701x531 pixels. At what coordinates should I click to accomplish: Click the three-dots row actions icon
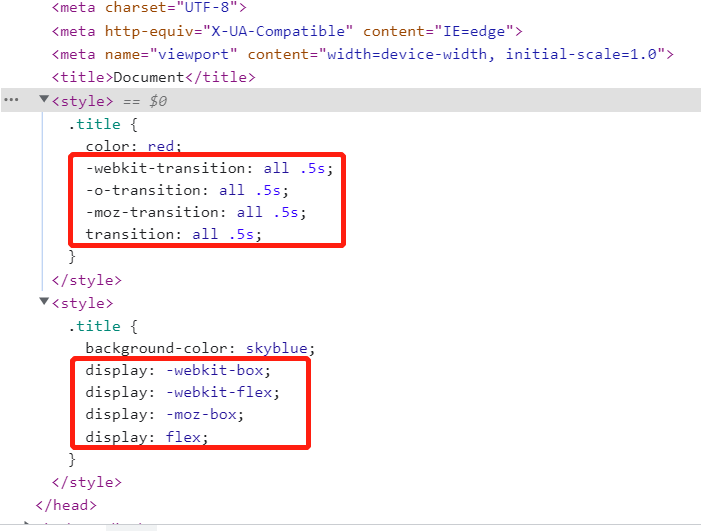click(11, 100)
